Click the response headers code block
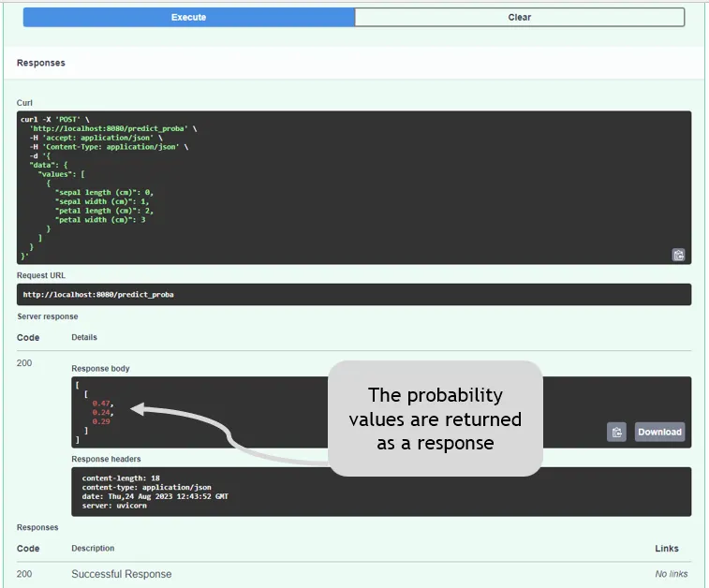Image resolution: width=709 pixels, height=588 pixels. (x=381, y=492)
